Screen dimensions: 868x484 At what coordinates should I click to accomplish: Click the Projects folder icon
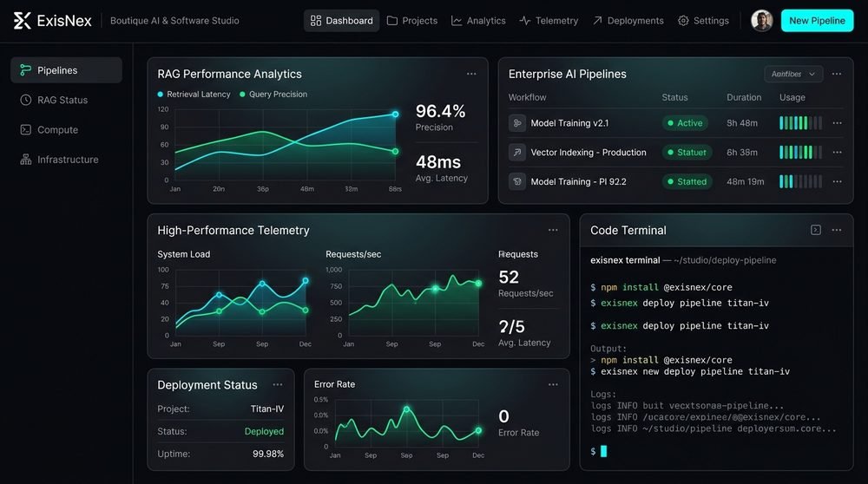tap(392, 21)
